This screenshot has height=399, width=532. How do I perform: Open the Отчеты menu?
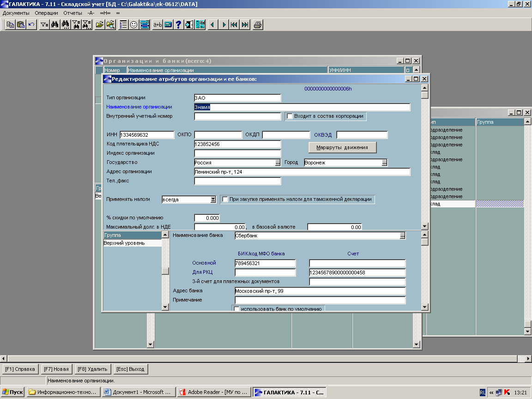[x=73, y=13]
